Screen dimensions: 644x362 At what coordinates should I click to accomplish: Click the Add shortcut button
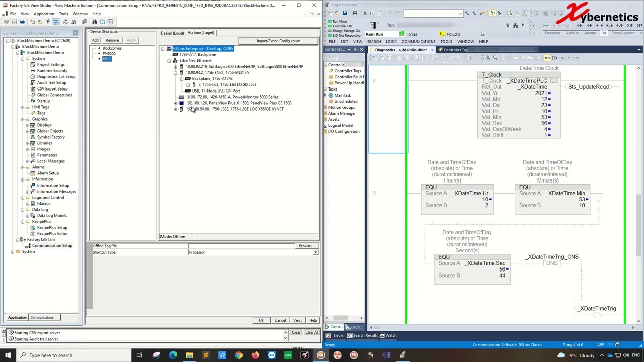point(95,40)
